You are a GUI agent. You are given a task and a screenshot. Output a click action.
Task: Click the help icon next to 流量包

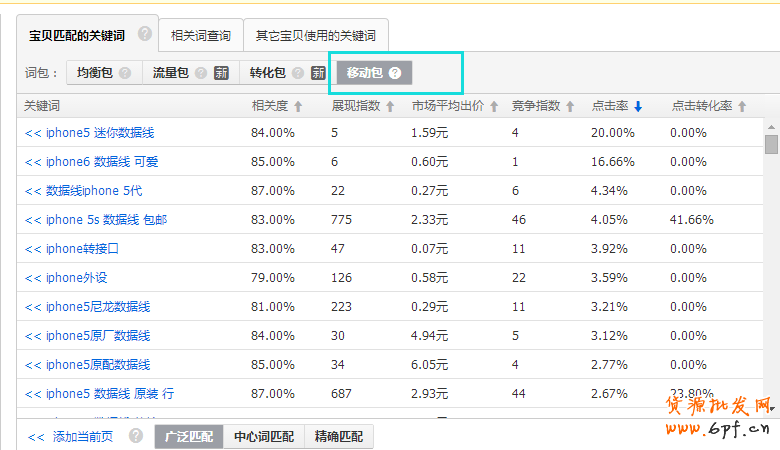pyautogui.click(x=201, y=73)
